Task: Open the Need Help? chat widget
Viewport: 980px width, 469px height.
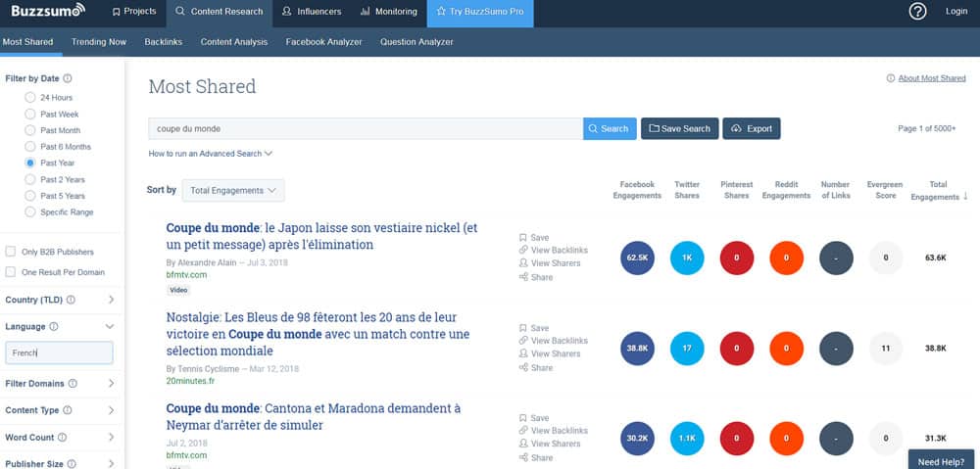Action: [x=941, y=461]
